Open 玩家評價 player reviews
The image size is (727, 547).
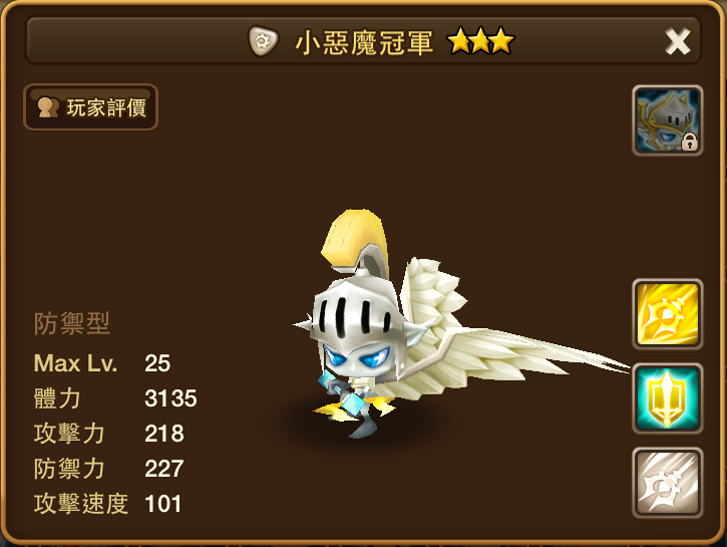pyautogui.click(x=91, y=107)
